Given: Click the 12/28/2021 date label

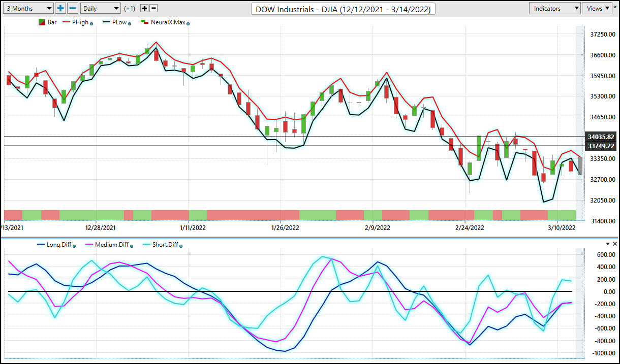Looking at the screenshot, I should click(101, 227).
